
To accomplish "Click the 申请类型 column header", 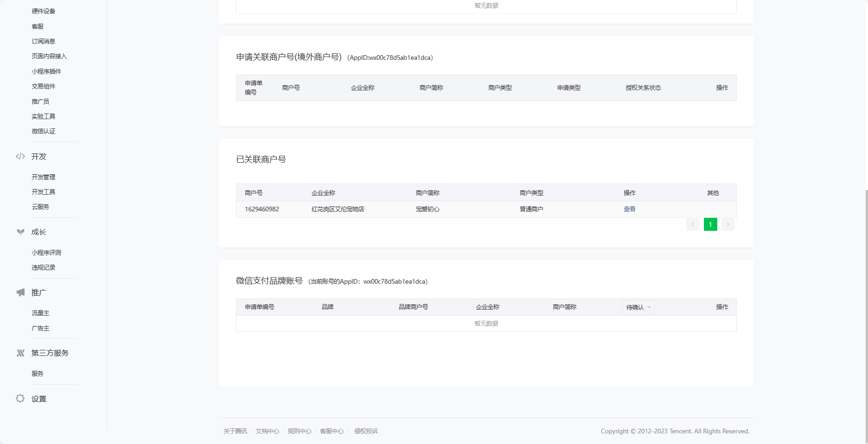I will click(569, 88).
